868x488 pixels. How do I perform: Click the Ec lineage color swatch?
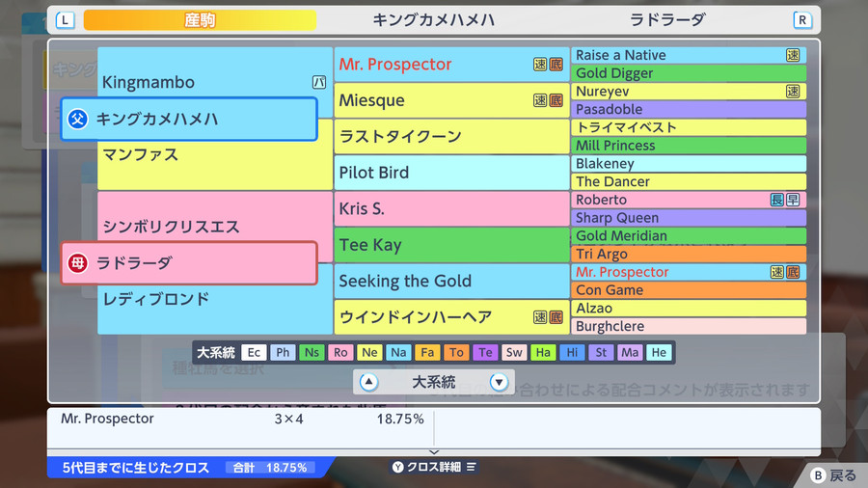pyautogui.click(x=254, y=352)
